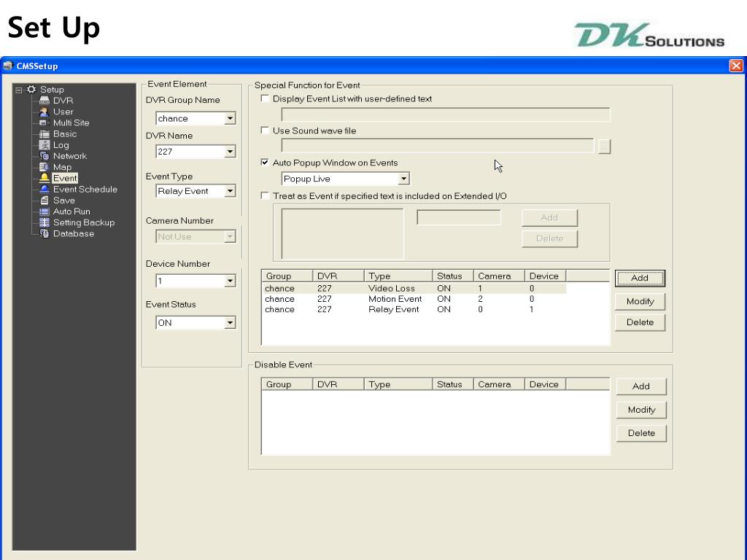Viewport: 747px width, 560px height.
Task: Click the DVR device icon in the tree
Action: (44, 101)
